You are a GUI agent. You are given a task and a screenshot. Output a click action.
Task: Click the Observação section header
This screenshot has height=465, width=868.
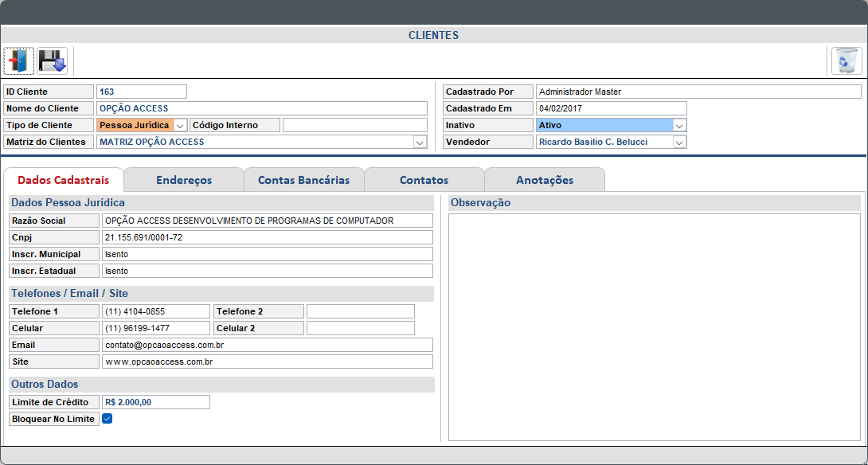click(655, 202)
